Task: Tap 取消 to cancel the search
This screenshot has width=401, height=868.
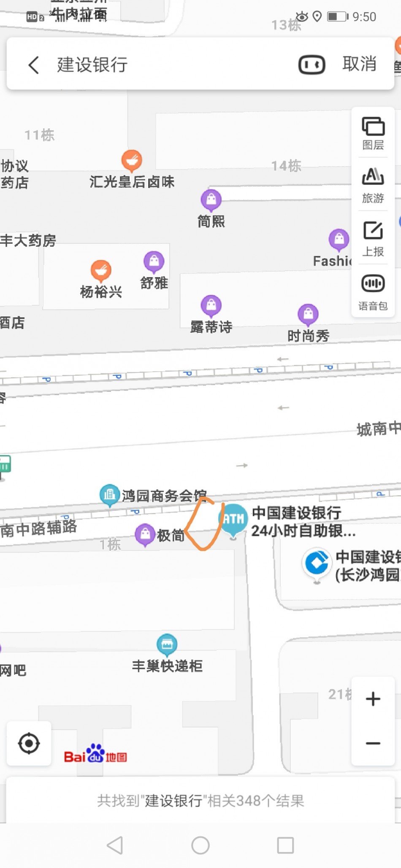Action: tap(359, 64)
